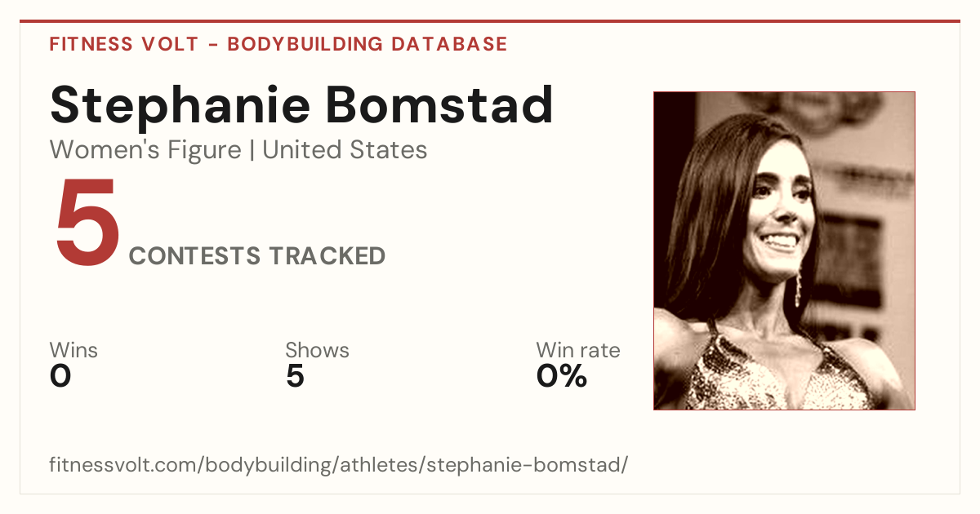Image resolution: width=980 pixels, height=514 pixels.
Task: Select the 0% win rate value
Action: (x=562, y=377)
